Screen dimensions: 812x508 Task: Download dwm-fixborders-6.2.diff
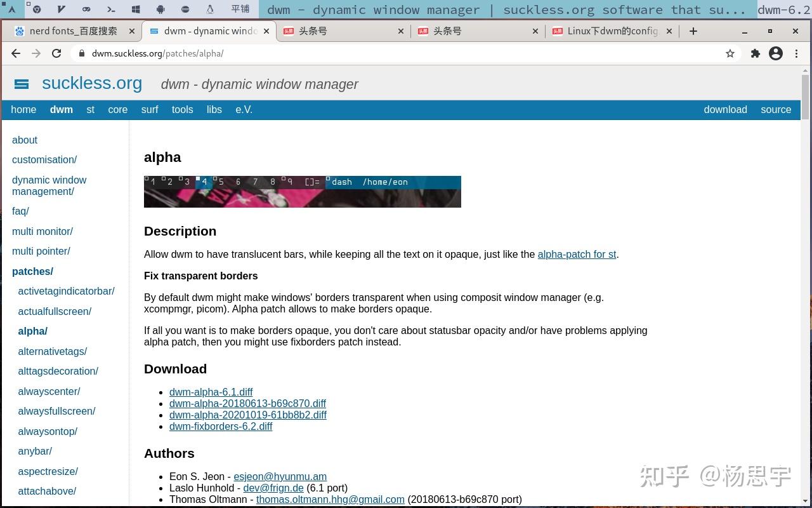point(221,426)
